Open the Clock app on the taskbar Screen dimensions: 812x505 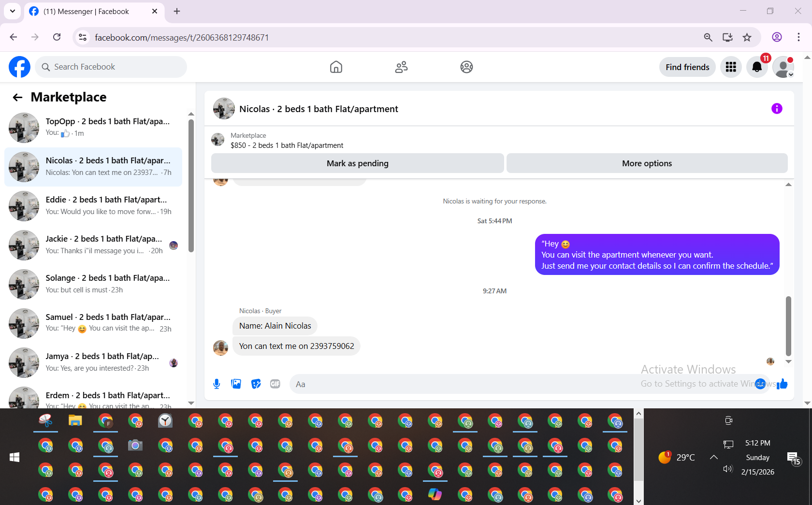[165, 421]
